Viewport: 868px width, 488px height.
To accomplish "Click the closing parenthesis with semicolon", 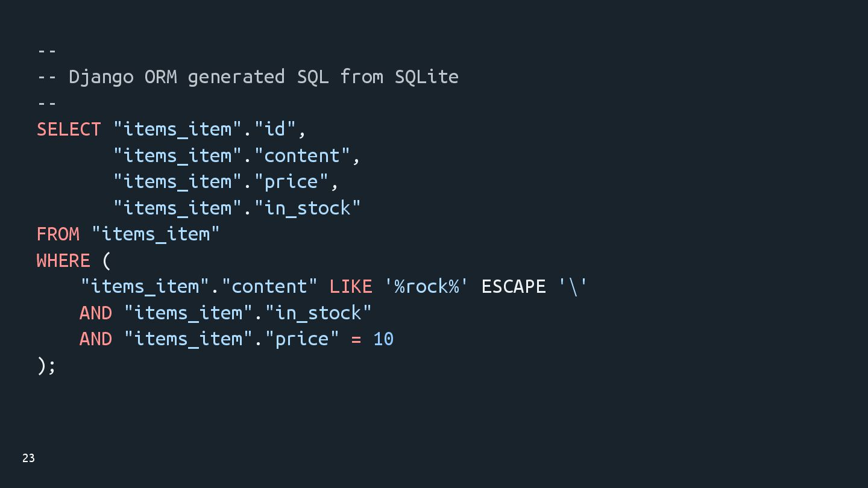I will pyautogui.click(x=46, y=365).
